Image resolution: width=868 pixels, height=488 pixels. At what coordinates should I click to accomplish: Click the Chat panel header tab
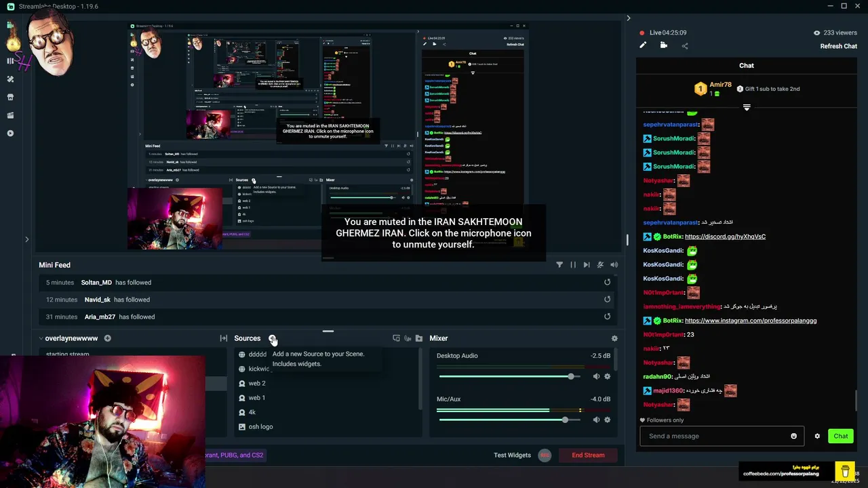tap(747, 66)
